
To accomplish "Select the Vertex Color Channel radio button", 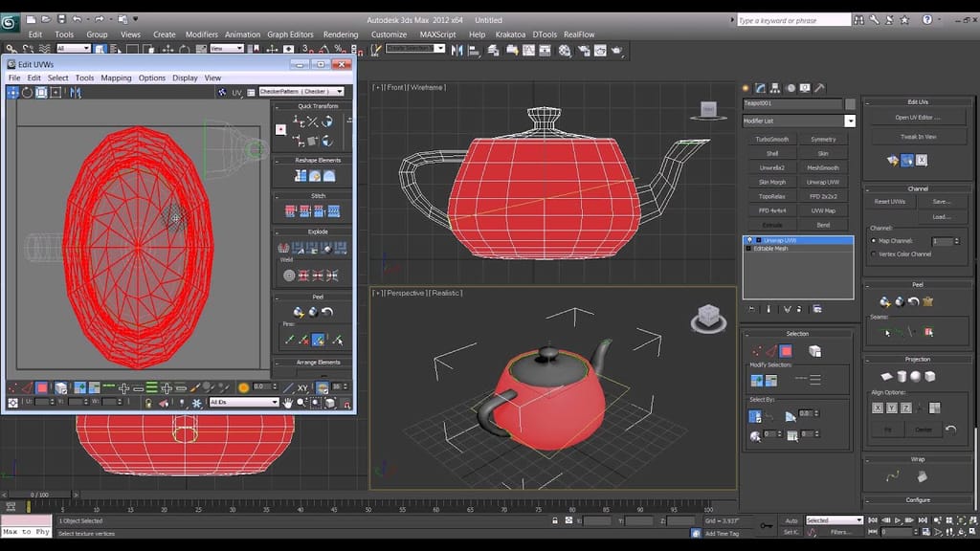I will (x=874, y=253).
